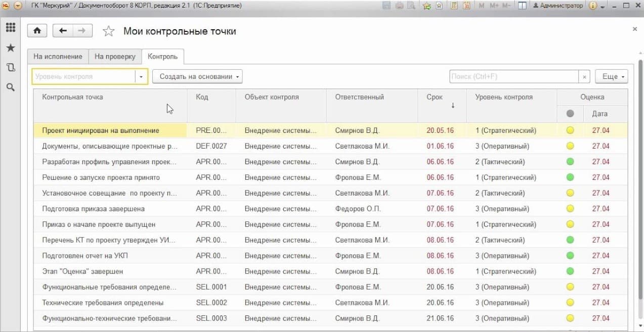Click the add-to-favorites icon in title bar

pyautogui.click(x=426, y=6)
